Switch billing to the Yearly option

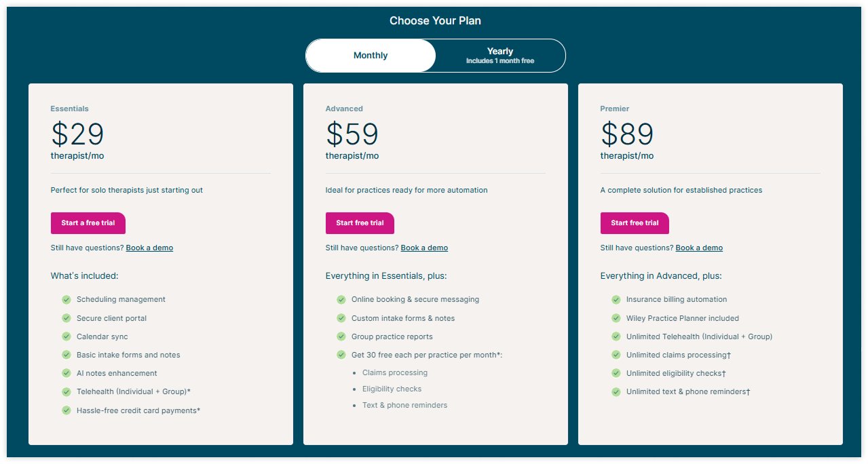tap(500, 56)
